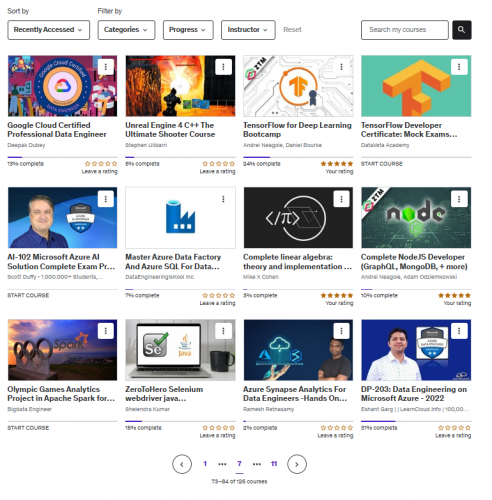The width and height of the screenshot is (492, 500).
Task: Click the Unreal Engine shooter thumbnail
Action: coord(180,86)
